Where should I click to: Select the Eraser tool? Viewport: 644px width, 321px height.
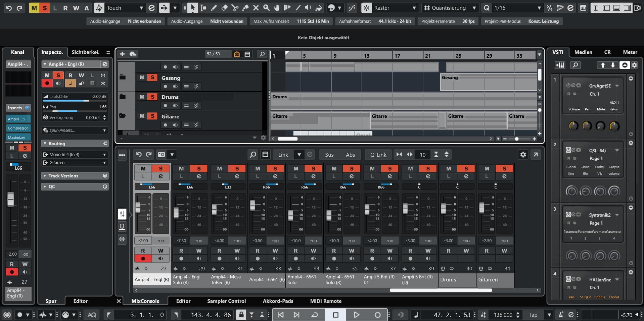[224, 8]
